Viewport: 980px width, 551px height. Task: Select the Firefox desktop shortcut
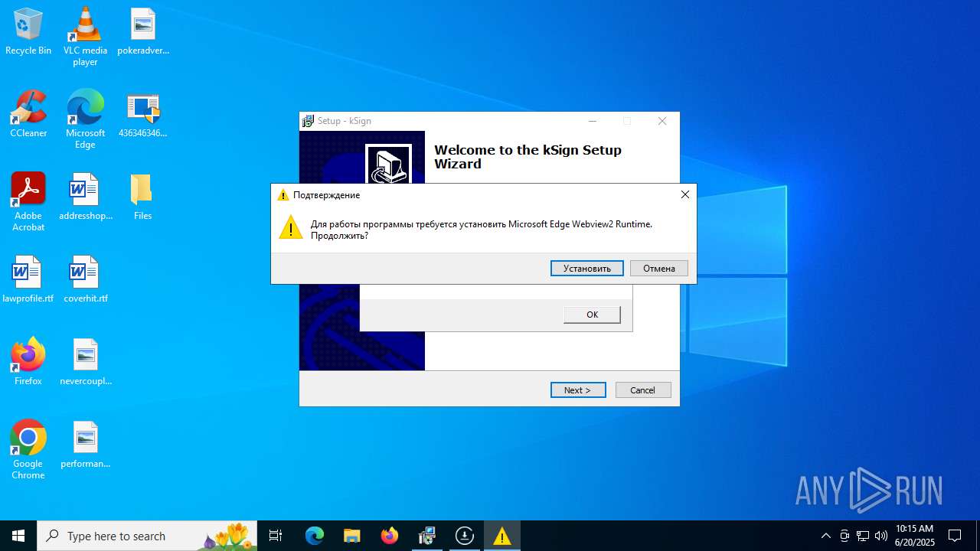pos(28,363)
